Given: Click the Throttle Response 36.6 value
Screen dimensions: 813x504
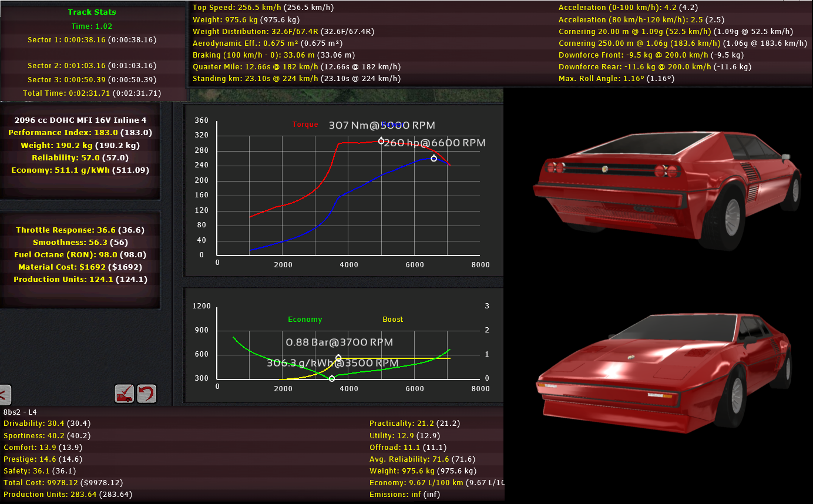Looking at the screenshot, I should tap(80, 230).
